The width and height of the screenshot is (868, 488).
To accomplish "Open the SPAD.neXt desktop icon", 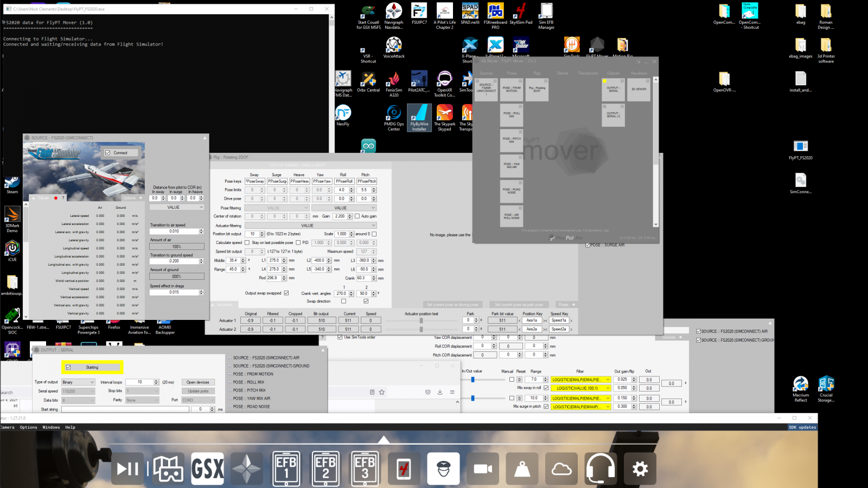I will [470, 14].
